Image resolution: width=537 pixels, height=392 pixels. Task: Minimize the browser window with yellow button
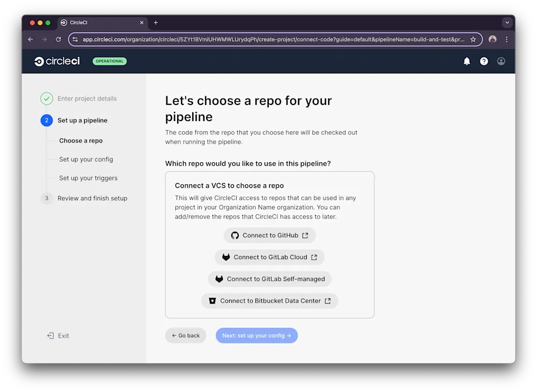pyautogui.click(x=40, y=22)
